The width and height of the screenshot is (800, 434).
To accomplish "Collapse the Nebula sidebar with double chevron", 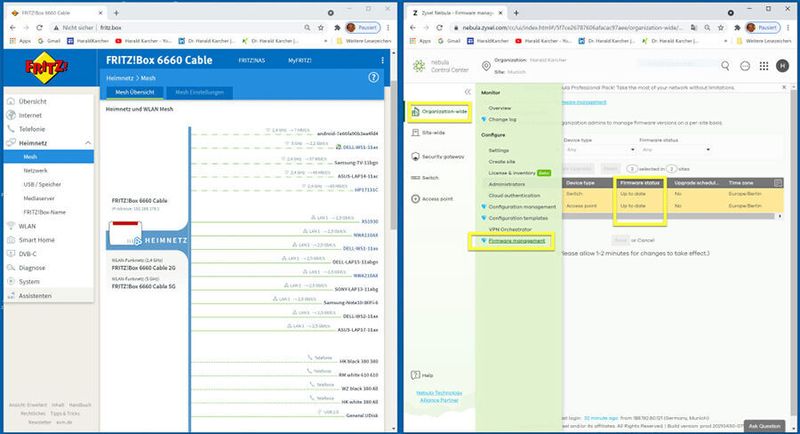I will tap(467, 92).
